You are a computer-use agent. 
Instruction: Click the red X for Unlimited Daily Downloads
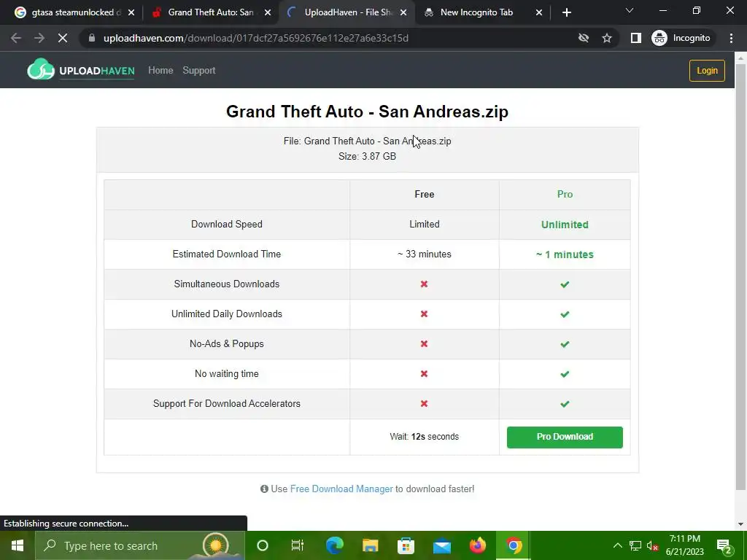424,314
